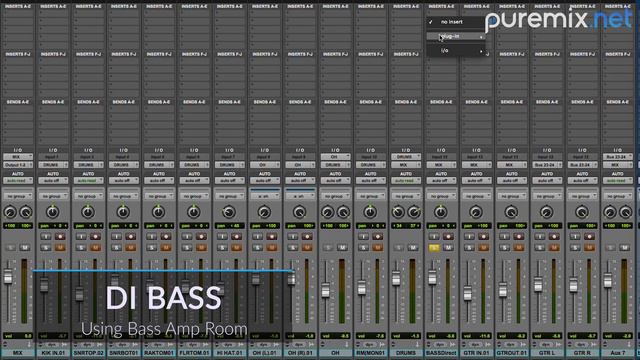Click the HI HAT.01 pan value field
Viewport: 640px width, 360px height.
(229, 226)
